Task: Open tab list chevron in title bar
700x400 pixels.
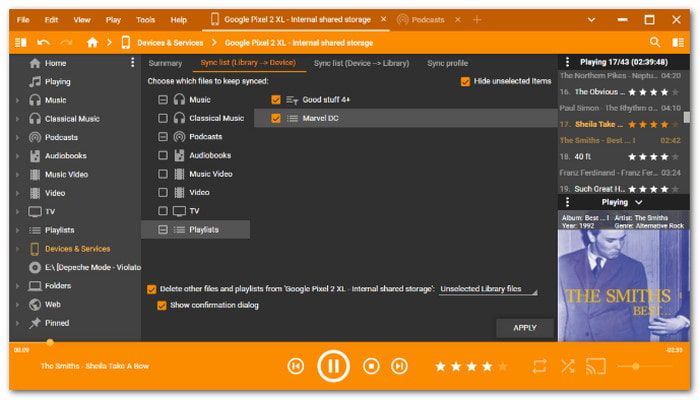Action: tap(591, 20)
